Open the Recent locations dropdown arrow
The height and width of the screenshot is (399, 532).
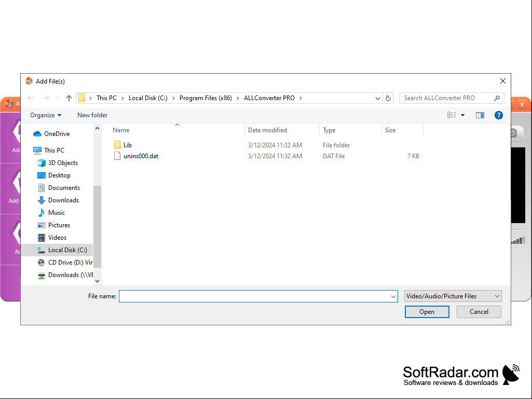click(58, 98)
